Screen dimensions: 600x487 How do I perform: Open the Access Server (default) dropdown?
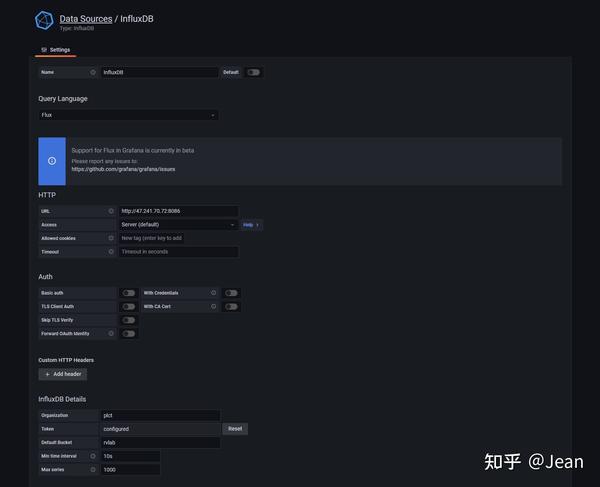(x=179, y=225)
